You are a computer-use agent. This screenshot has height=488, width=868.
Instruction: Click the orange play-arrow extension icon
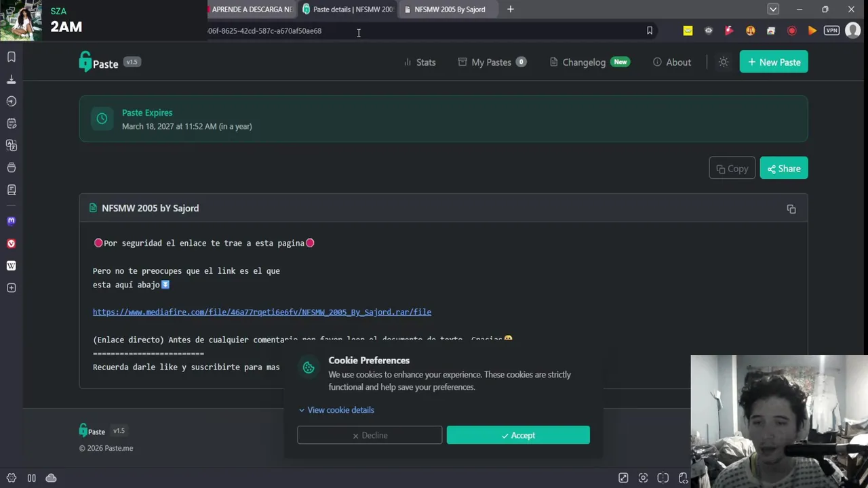coord(812,30)
